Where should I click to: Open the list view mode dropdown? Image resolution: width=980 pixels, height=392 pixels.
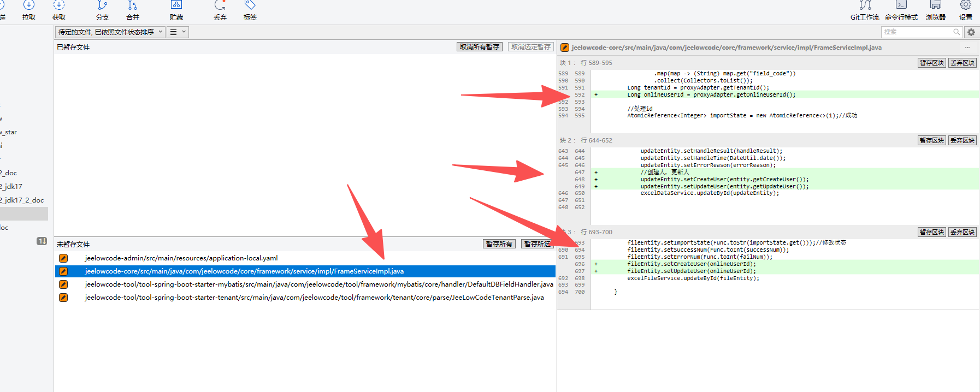pos(178,32)
